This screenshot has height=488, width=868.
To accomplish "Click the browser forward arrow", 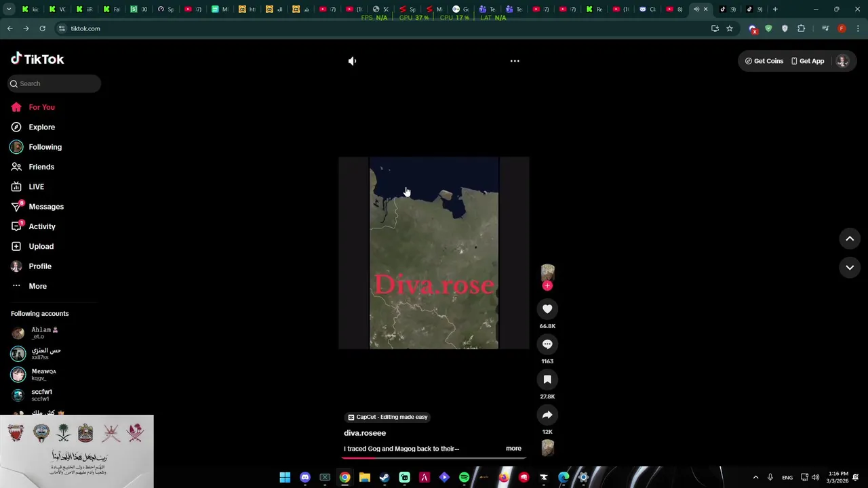I will [26, 28].
